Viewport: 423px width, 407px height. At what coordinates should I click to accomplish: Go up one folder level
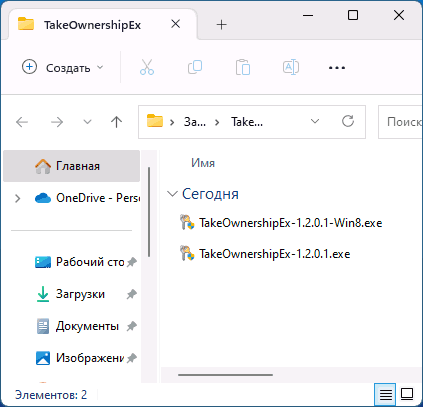[116, 122]
